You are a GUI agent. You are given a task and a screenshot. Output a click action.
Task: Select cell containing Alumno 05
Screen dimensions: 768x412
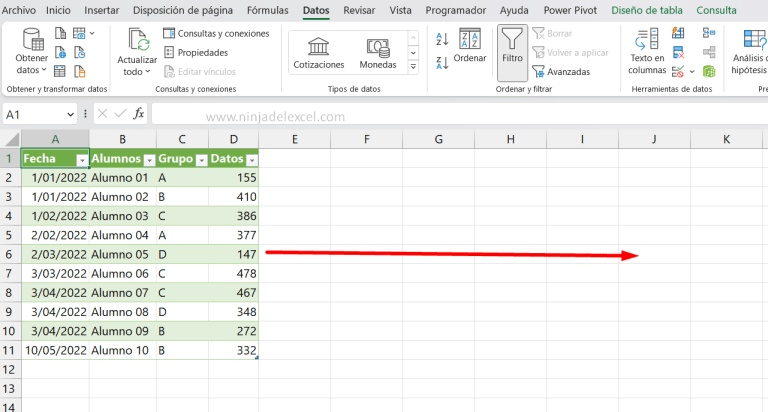coord(122,254)
